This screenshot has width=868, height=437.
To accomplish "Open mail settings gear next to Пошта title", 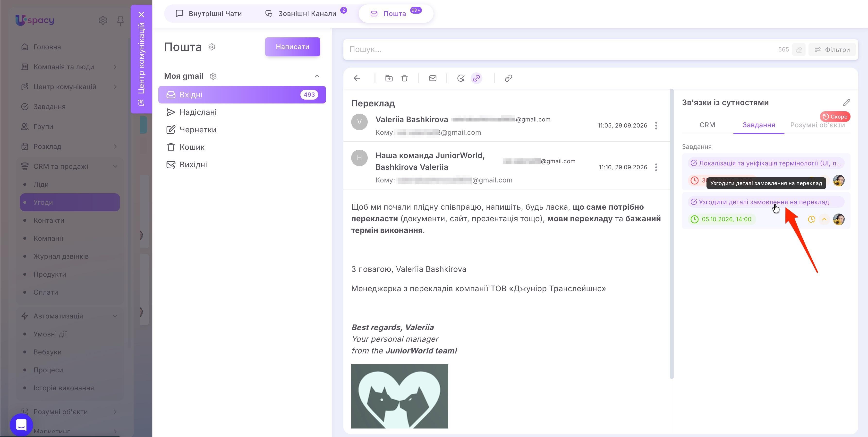I will click(x=212, y=47).
